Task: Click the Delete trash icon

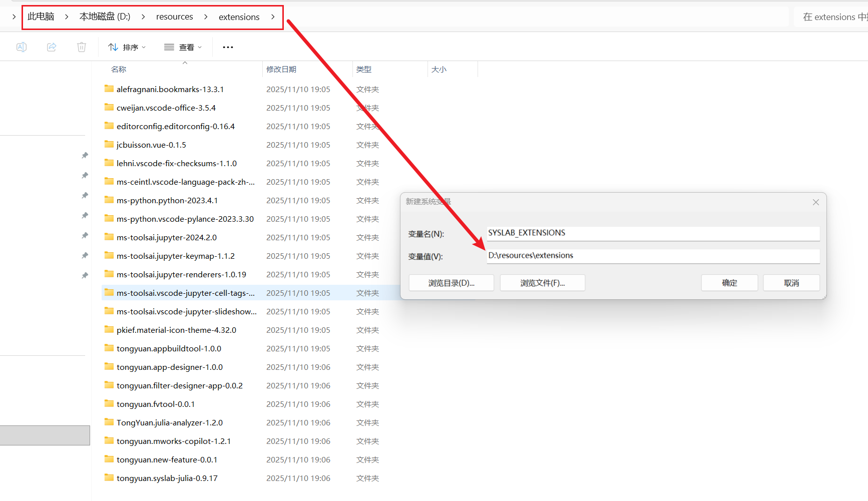Action: tap(82, 47)
